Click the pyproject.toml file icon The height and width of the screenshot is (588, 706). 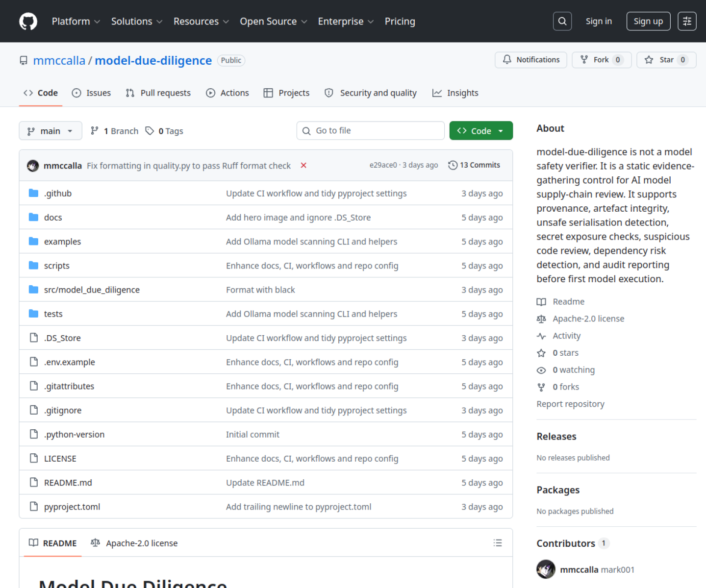coord(34,506)
